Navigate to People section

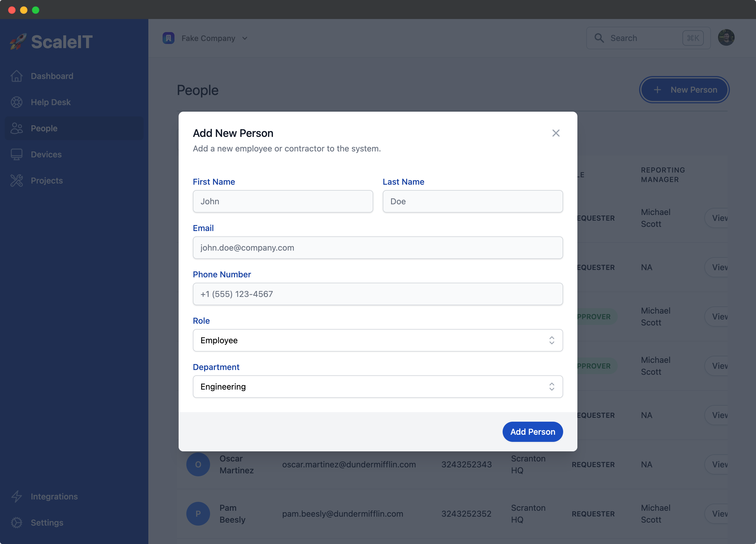click(44, 127)
